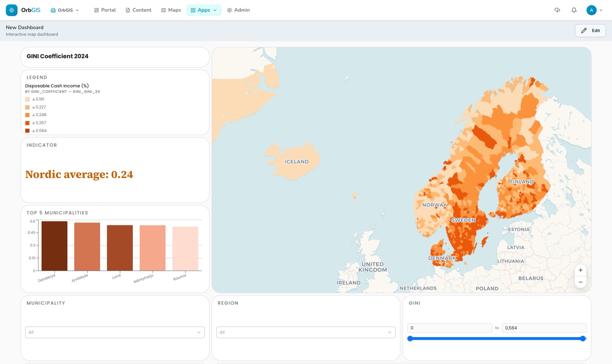Expand the user account chevron
The image size is (612, 364).
pos(601,10)
